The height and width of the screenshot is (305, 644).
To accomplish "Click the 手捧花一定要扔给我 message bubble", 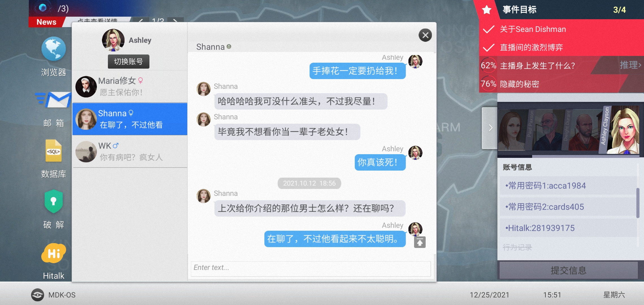I will [358, 71].
